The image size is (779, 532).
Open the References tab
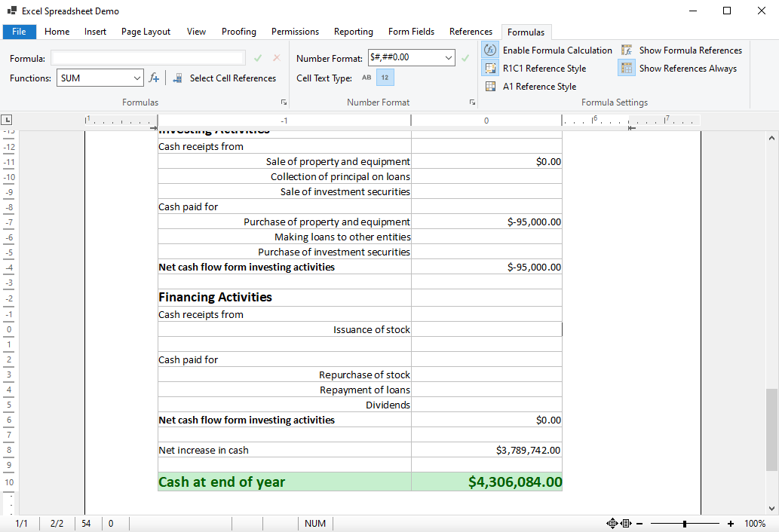[x=471, y=31]
